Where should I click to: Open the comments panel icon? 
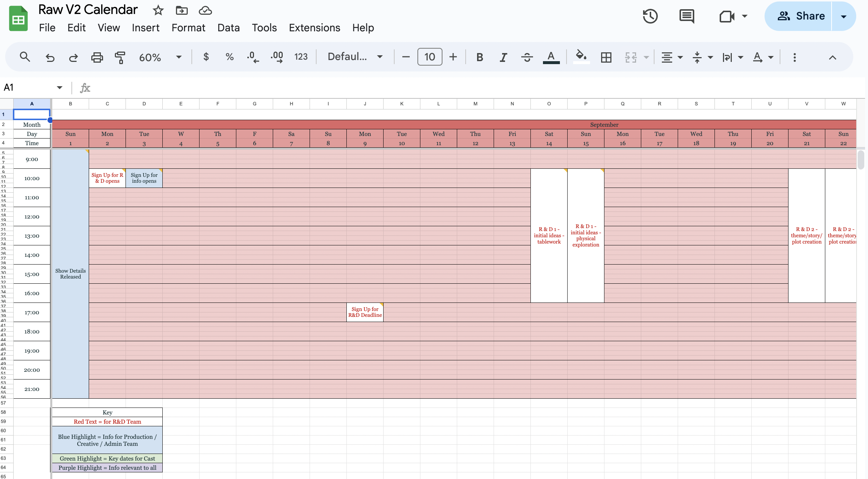click(687, 16)
